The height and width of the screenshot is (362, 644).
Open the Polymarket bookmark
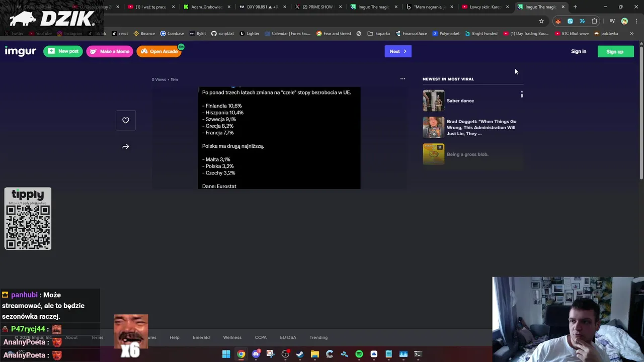click(446, 34)
